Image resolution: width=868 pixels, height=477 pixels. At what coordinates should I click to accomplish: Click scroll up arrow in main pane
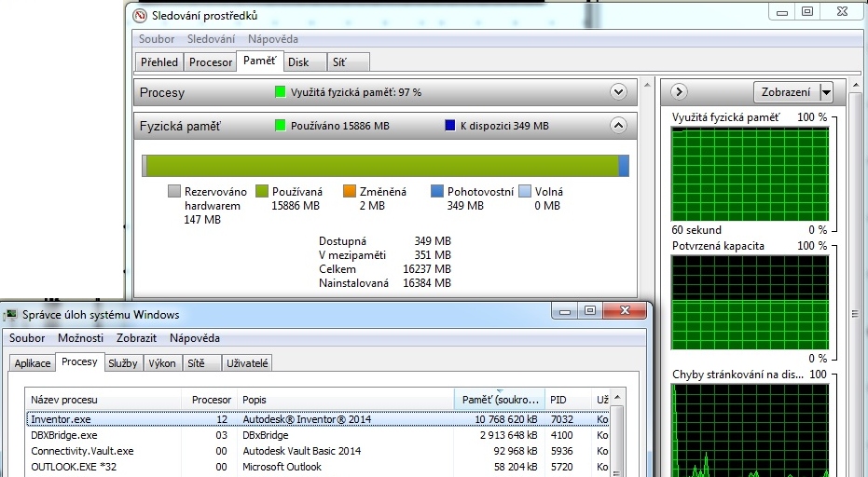(647, 85)
